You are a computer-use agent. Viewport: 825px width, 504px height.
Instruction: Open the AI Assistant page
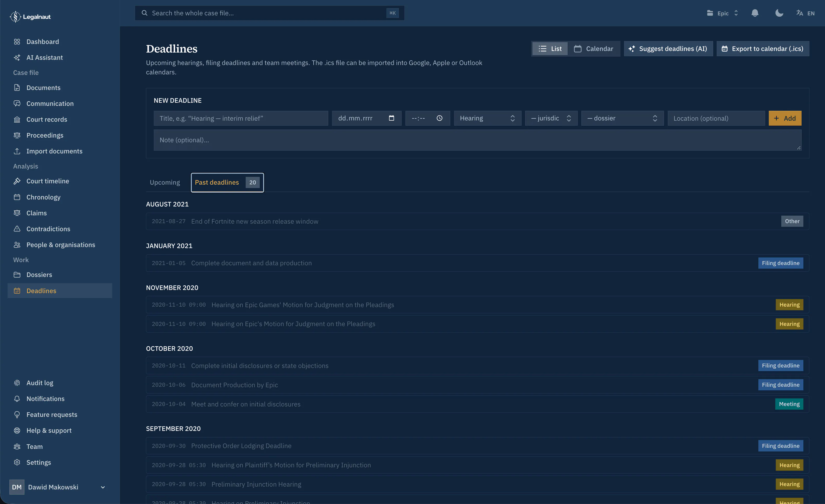60,57
